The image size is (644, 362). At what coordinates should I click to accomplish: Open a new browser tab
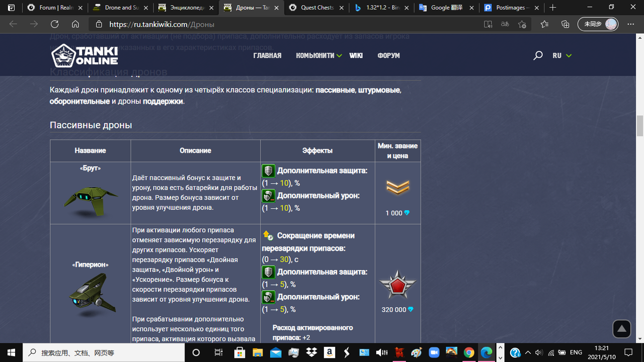coord(553,8)
